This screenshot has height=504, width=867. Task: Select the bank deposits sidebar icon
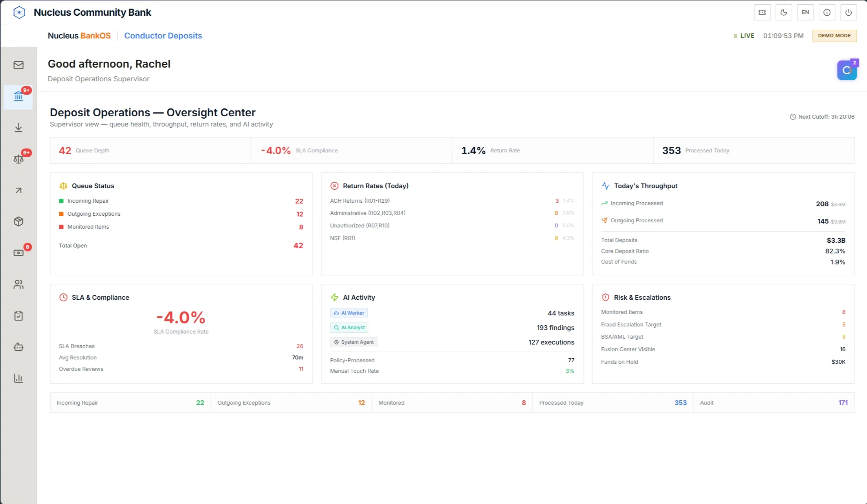pos(18,97)
